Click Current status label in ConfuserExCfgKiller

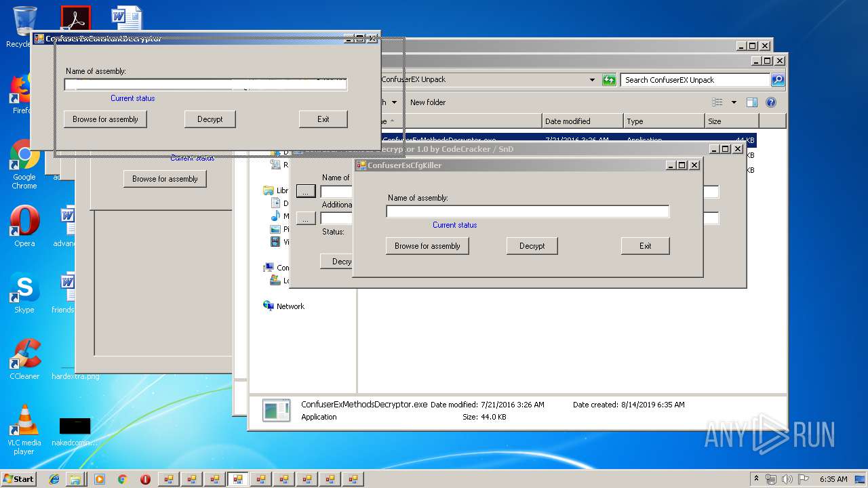coord(455,225)
